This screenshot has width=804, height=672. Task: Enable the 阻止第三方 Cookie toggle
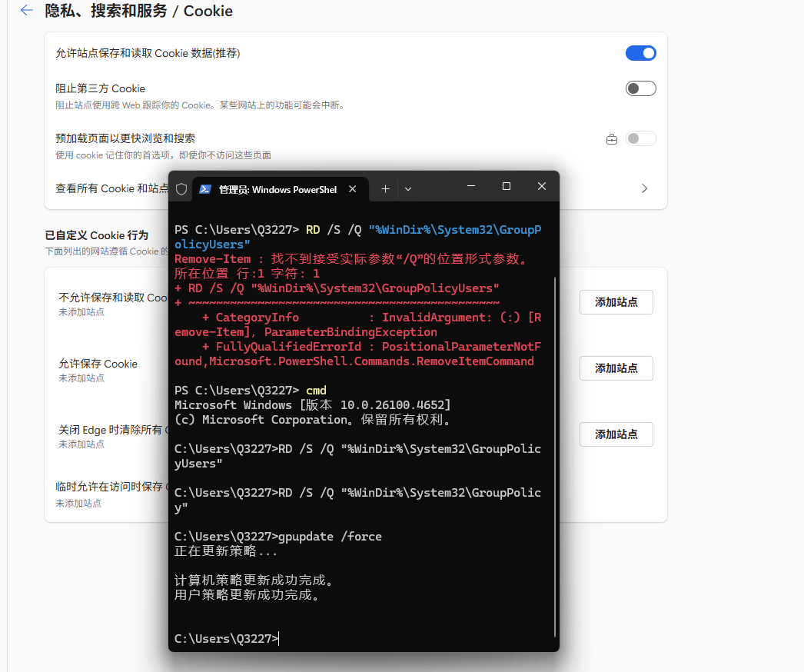(x=640, y=88)
